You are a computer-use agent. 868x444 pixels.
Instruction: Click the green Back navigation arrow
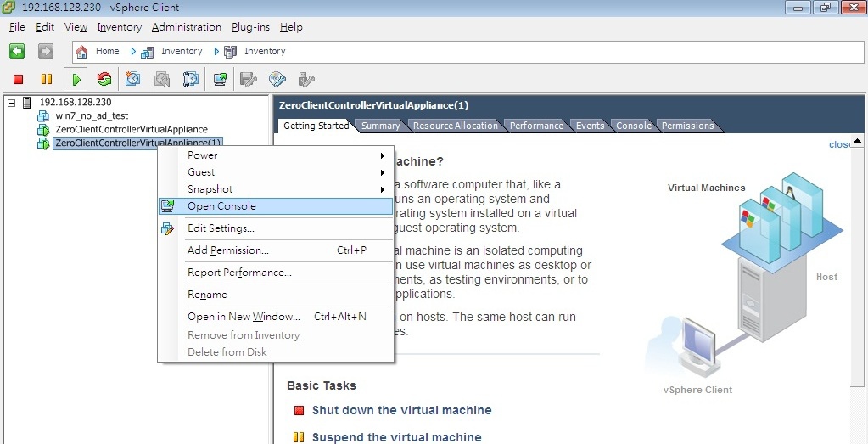click(x=17, y=52)
